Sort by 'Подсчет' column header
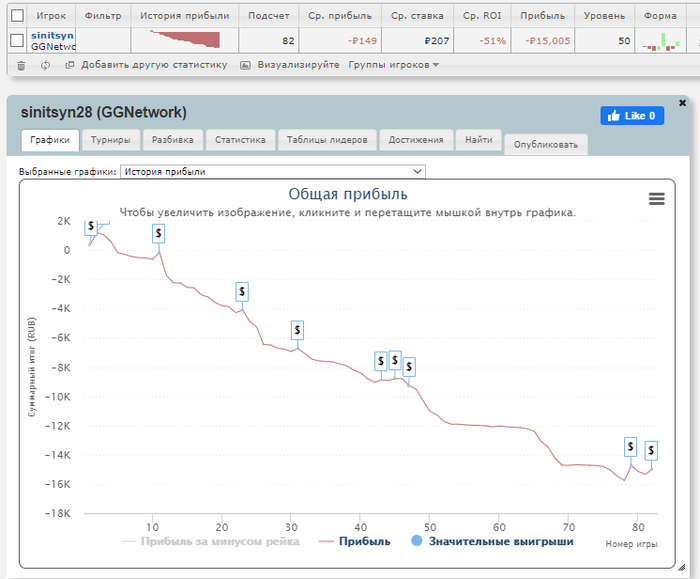Viewport: 700px width, 579px height. [x=269, y=16]
